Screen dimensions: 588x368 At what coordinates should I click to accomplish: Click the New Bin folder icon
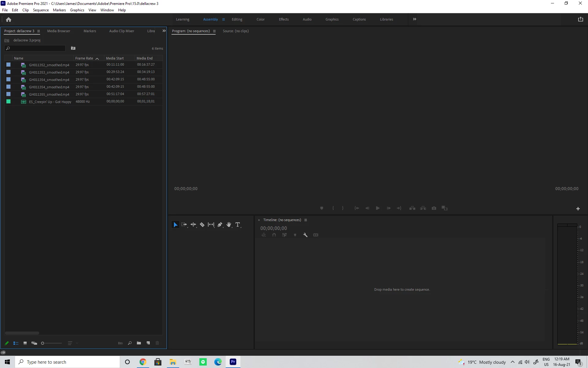[x=139, y=343]
